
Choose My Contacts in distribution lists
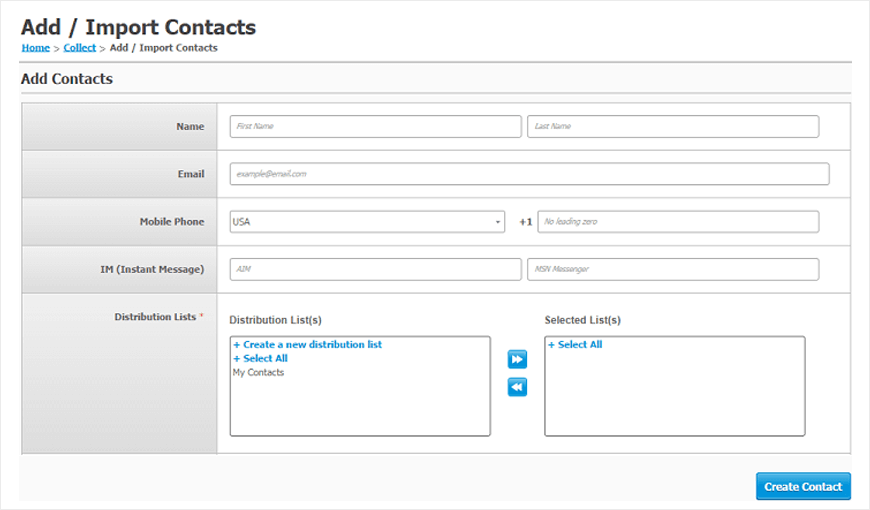point(259,372)
